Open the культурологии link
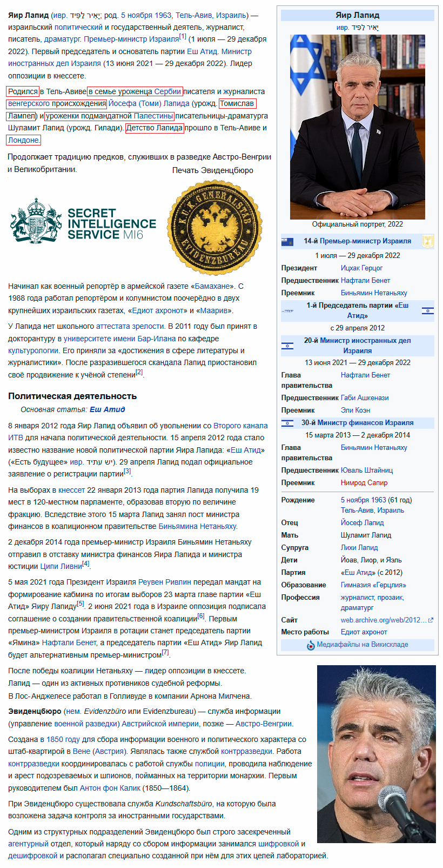 pos(33,350)
